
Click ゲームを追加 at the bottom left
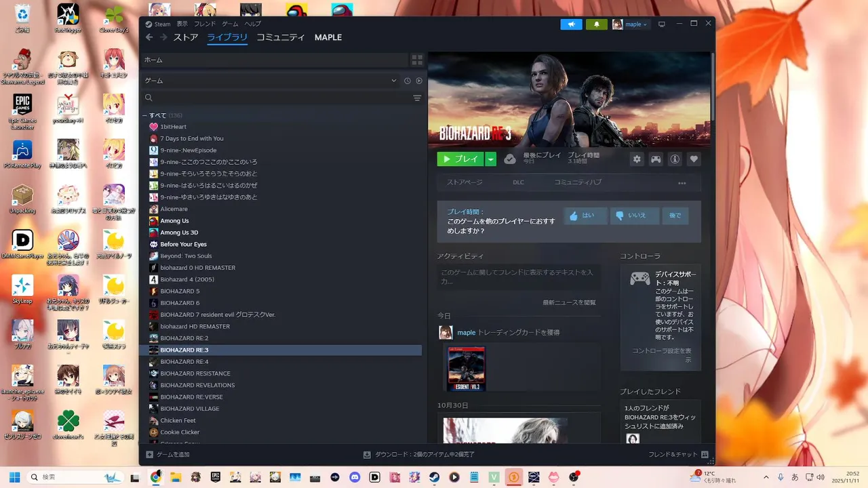coord(168,454)
